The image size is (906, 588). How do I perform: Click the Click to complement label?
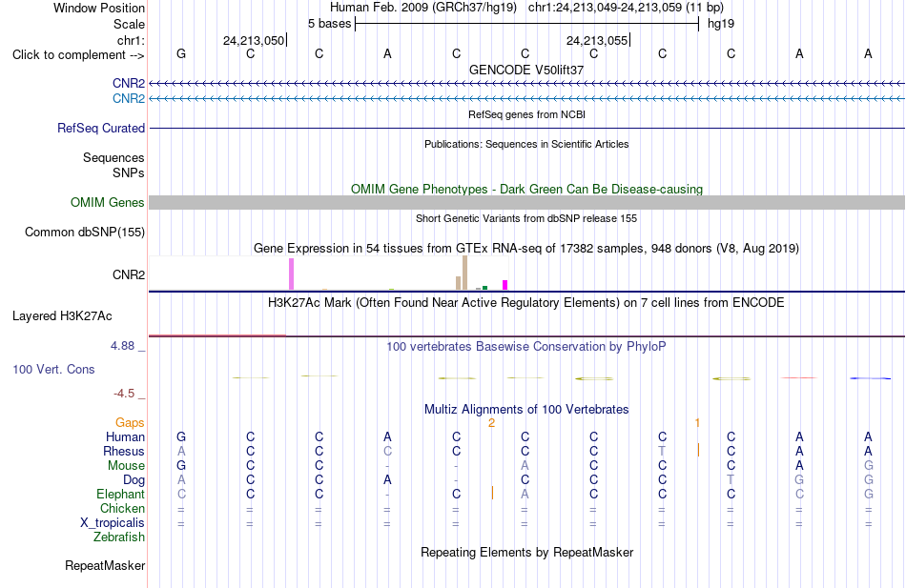click(78, 55)
